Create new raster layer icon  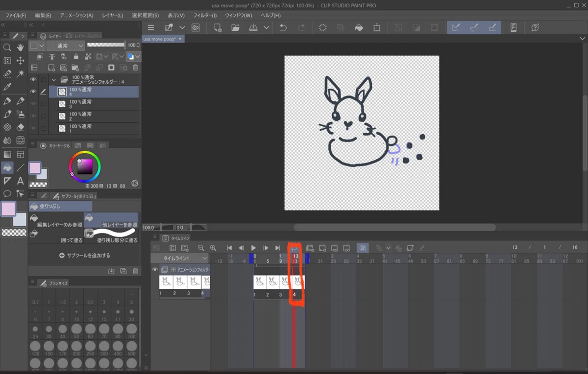coord(50,68)
